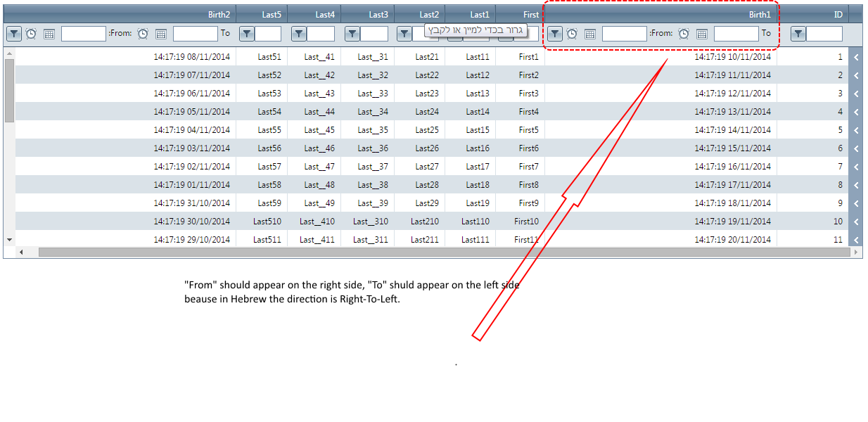Screen dimensions: 868x422
Task: Open the ID column filter funnel button
Action: tap(798, 33)
